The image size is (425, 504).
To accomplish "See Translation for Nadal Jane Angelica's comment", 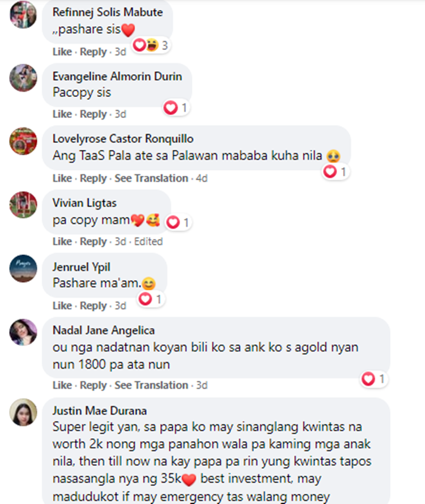I will 151,385.
